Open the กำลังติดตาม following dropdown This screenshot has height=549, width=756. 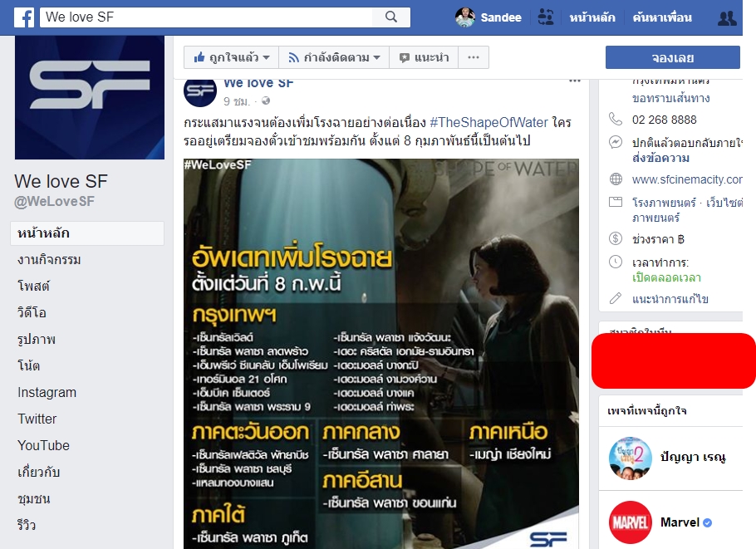point(334,57)
